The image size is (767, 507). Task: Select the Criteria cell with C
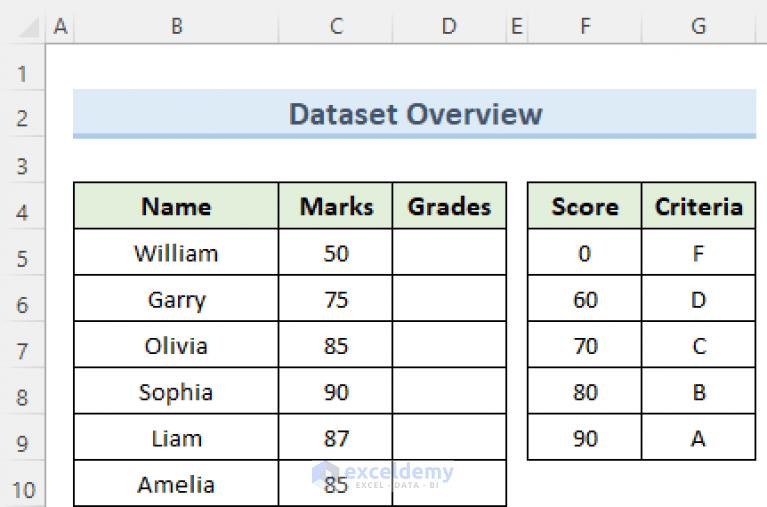[699, 345]
